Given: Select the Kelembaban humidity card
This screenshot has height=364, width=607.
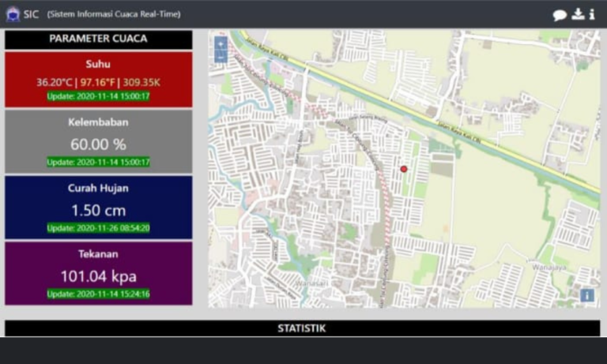Looking at the screenshot, I should pos(98,141).
